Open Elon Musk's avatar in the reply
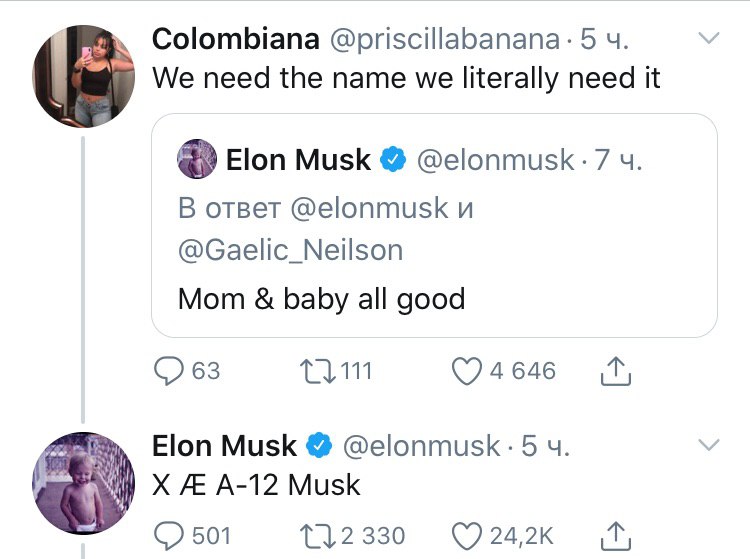The height and width of the screenshot is (559, 750). [84, 482]
